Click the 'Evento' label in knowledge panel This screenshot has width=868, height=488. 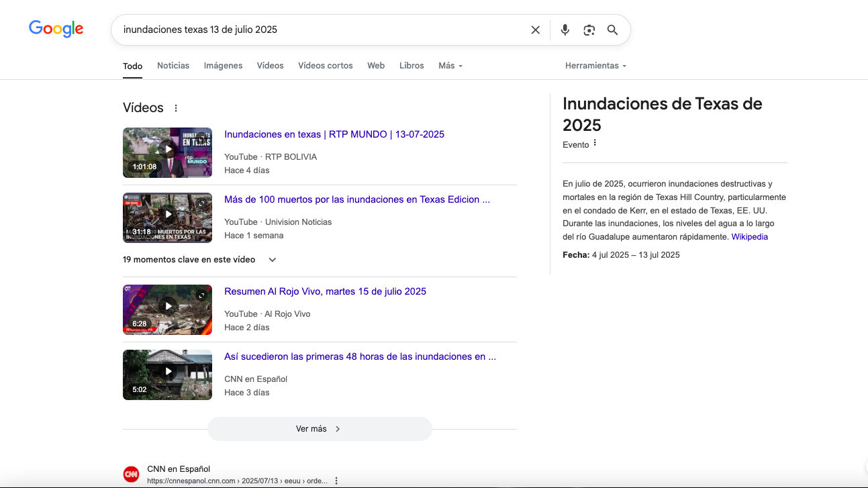576,145
